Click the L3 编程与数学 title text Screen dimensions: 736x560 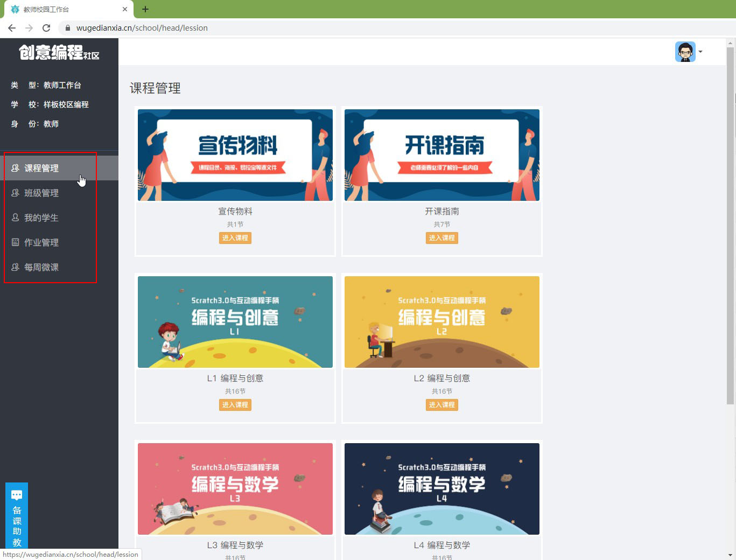[x=235, y=545]
